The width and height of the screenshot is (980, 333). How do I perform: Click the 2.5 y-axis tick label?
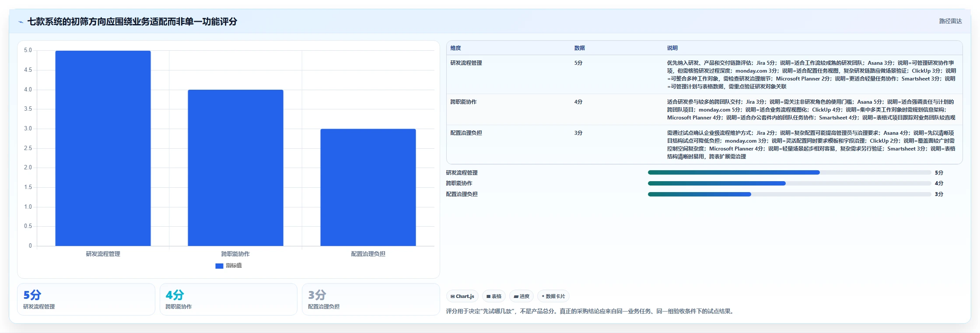click(28, 148)
